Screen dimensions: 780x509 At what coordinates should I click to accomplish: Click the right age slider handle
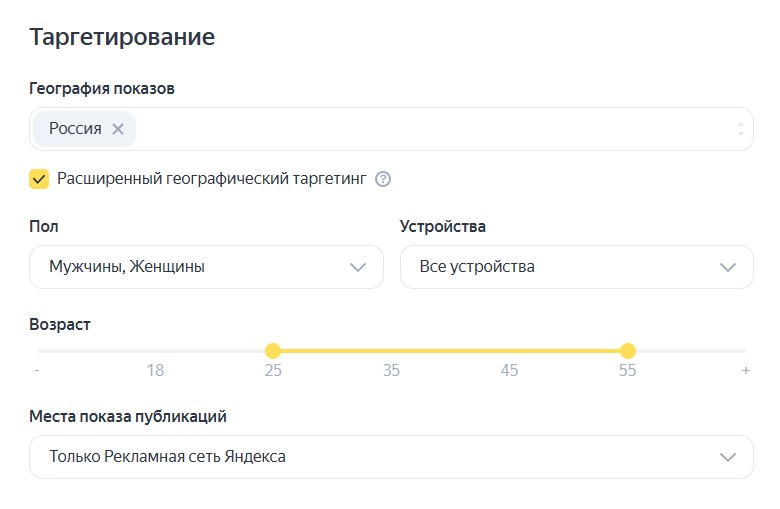click(x=628, y=351)
